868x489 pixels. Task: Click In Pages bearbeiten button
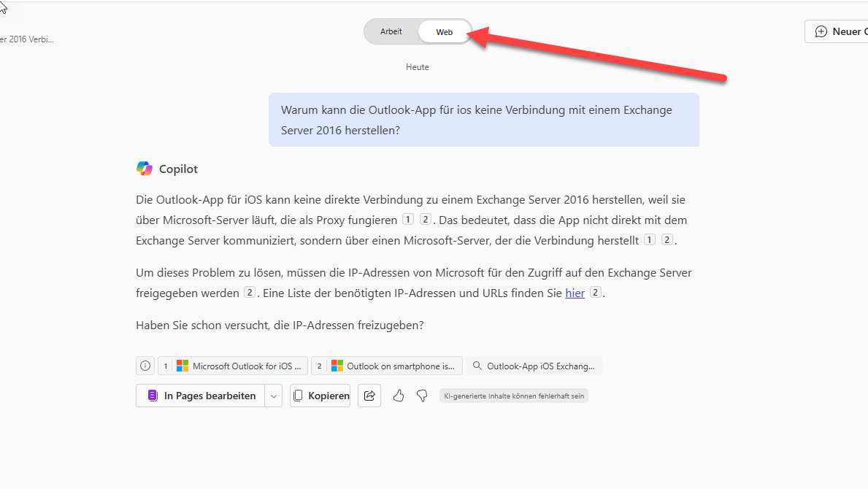[x=201, y=396]
